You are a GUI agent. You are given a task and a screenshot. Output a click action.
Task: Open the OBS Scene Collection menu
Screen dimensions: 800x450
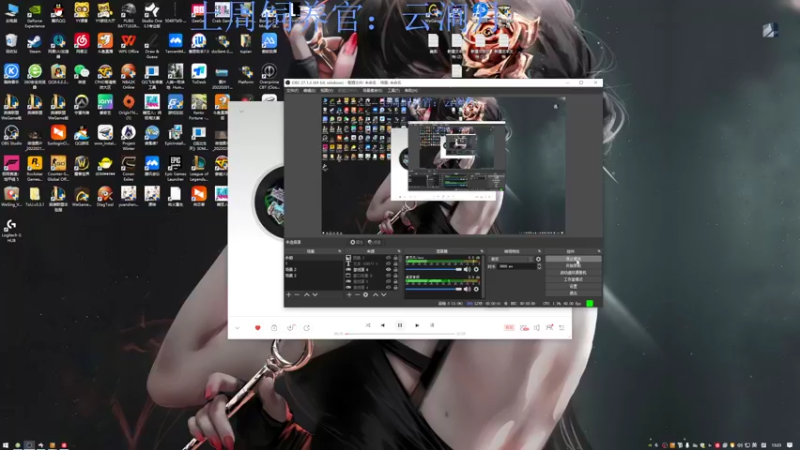[372, 90]
